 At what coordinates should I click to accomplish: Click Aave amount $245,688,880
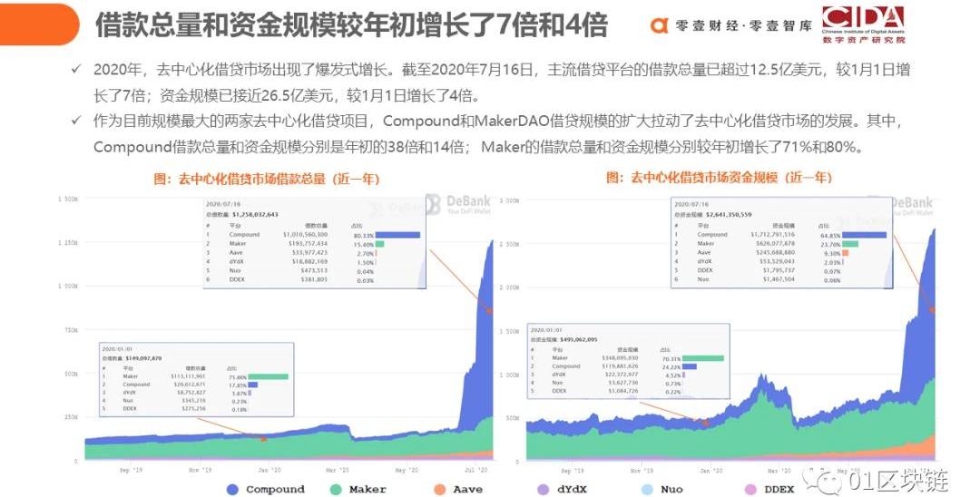(x=776, y=253)
